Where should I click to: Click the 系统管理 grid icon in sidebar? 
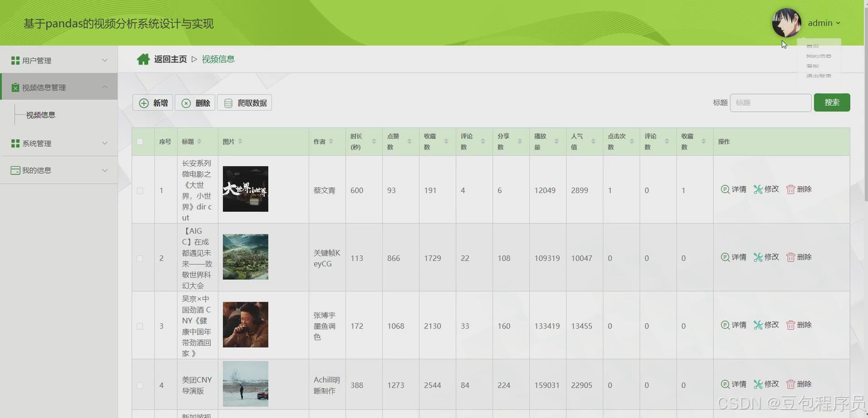15,143
